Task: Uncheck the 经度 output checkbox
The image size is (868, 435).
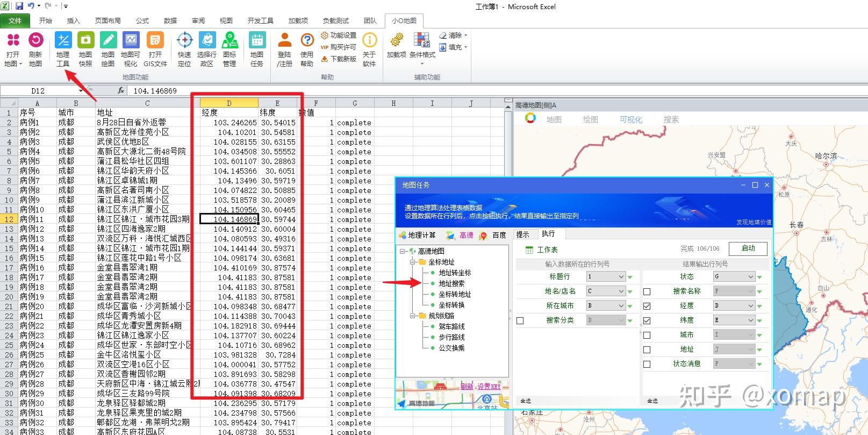Action: click(x=647, y=306)
